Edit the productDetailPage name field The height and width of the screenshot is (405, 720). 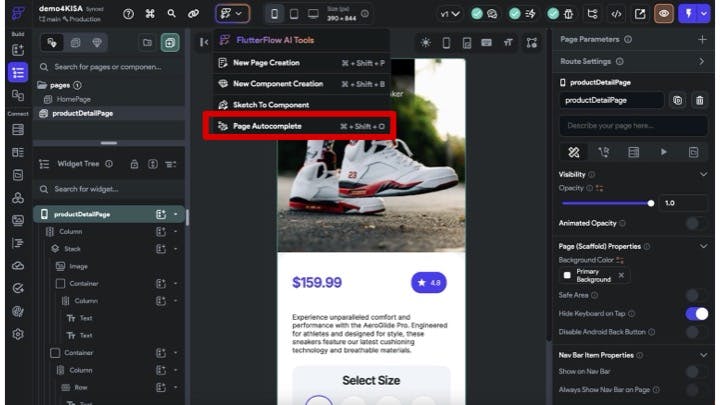(x=611, y=100)
